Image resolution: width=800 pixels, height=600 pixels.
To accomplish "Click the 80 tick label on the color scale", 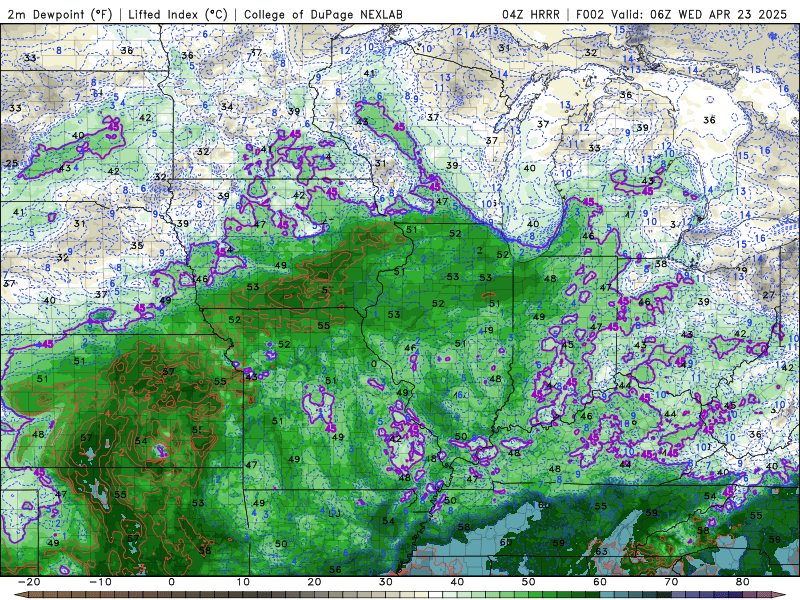I will 743,582.
